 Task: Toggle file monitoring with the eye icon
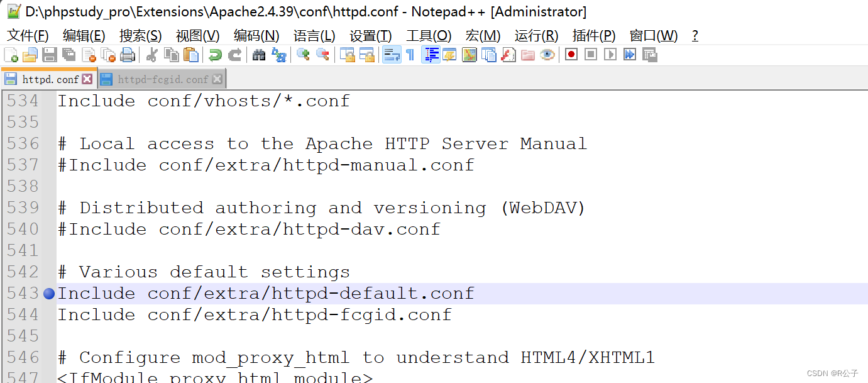(547, 55)
